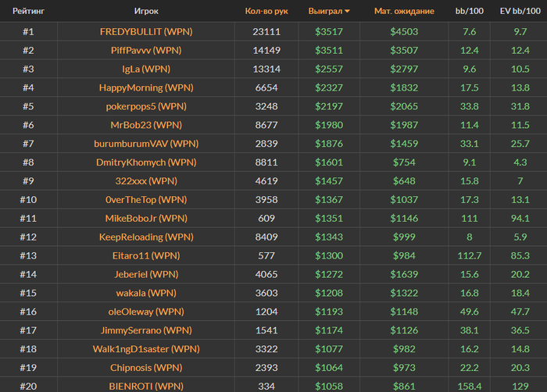This screenshot has width=547, height=392.
Task: Open player BIENROTI (WPN) profile
Action: (x=146, y=387)
